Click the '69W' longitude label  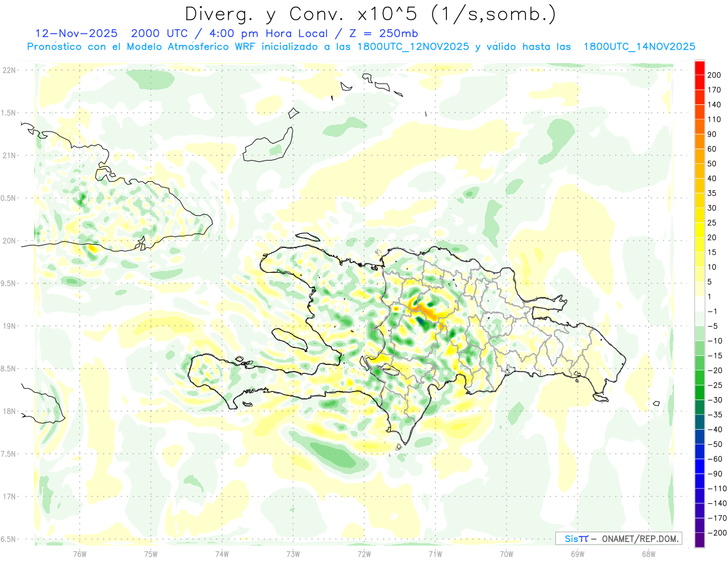point(577,554)
